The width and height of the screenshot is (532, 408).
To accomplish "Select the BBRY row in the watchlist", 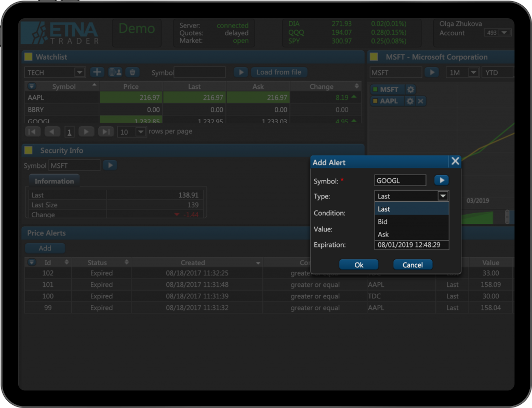I will click(193, 110).
